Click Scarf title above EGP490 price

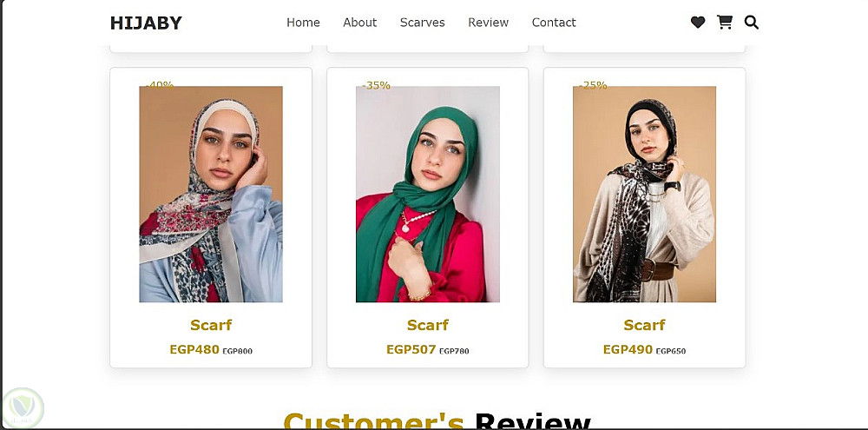(x=644, y=325)
